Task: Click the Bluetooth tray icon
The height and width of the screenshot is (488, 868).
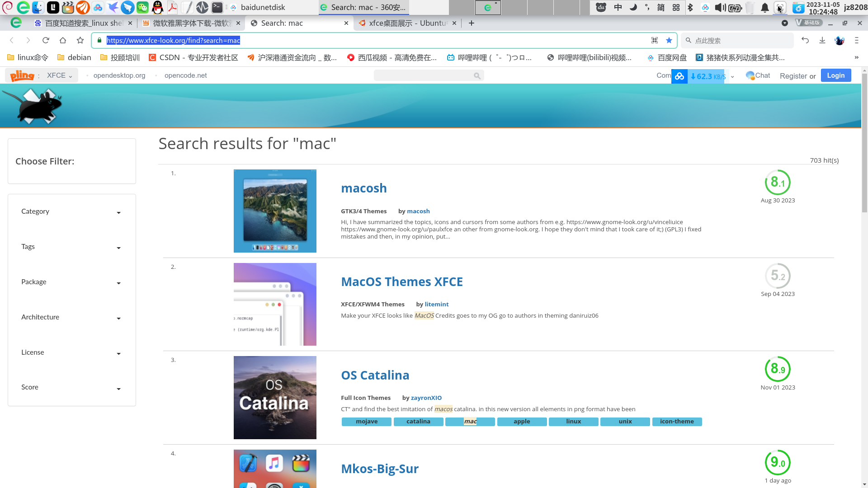Action: [x=690, y=7]
